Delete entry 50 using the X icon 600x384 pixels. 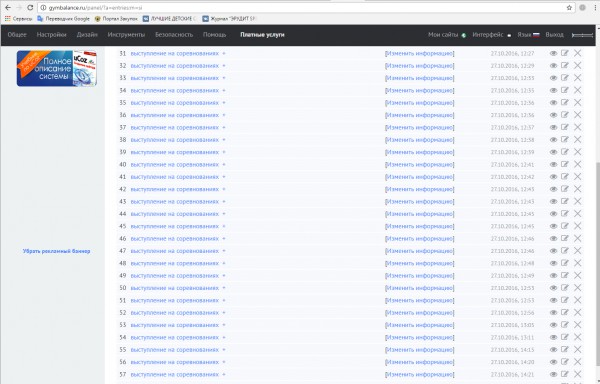[x=577, y=288]
